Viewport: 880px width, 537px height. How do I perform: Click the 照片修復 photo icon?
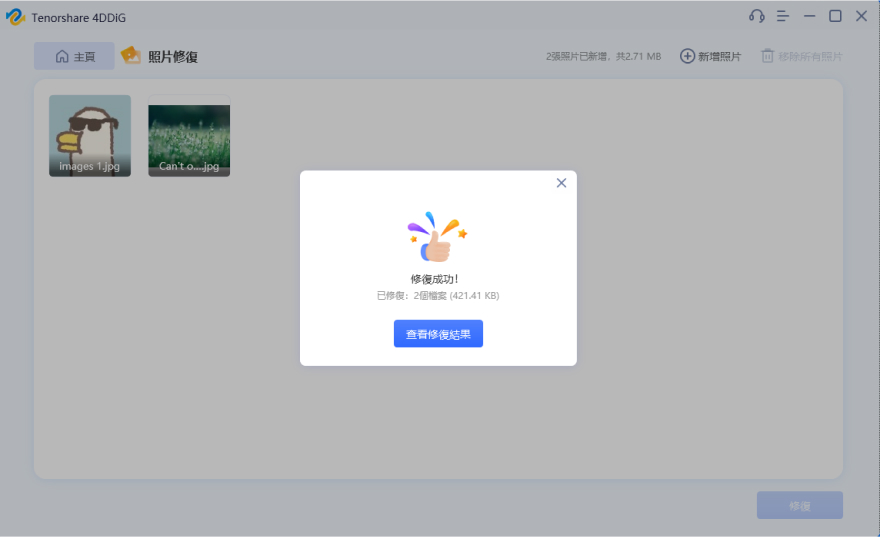(131, 56)
